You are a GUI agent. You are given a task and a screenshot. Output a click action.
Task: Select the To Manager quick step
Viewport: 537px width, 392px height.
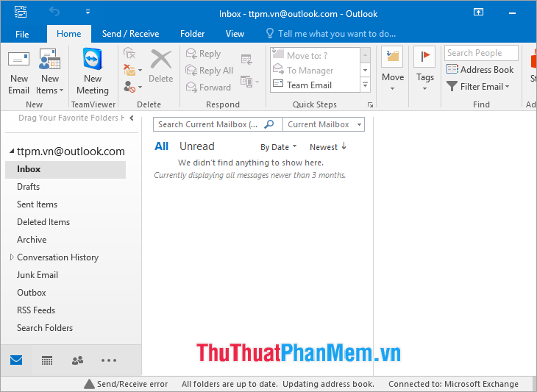click(x=315, y=70)
